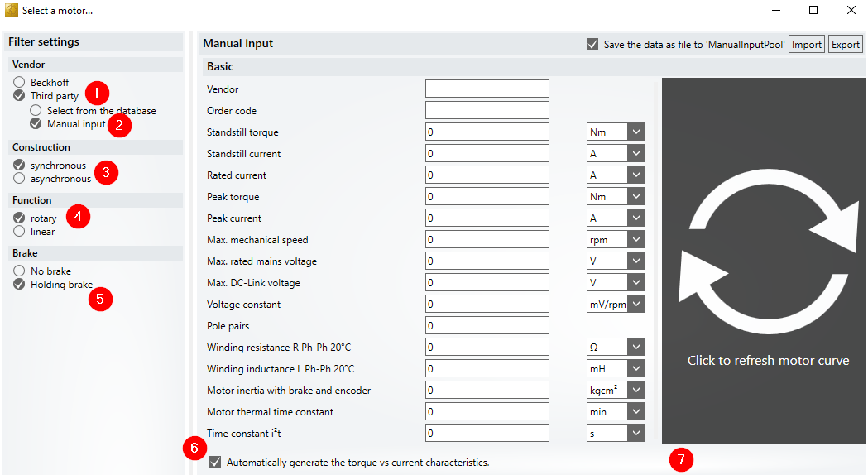Expand the Time constant i²t unit dropdown

click(x=635, y=434)
